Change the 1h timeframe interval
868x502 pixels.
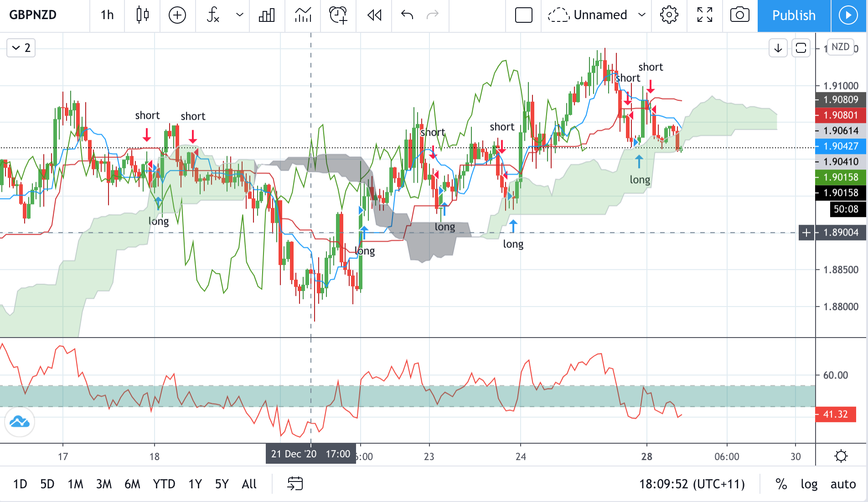coord(107,15)
